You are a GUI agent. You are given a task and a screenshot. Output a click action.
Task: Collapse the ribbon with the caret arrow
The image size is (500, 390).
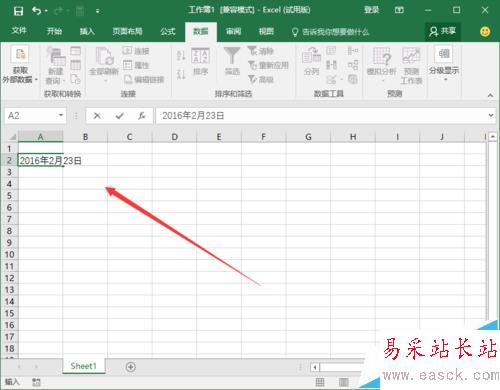click(490, 95)
